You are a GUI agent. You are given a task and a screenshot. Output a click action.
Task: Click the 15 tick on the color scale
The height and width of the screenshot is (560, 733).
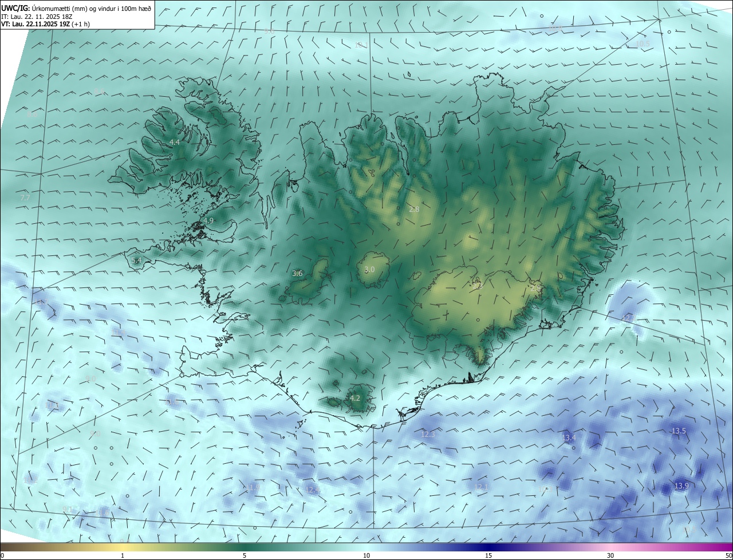click(x=488, y=555)
